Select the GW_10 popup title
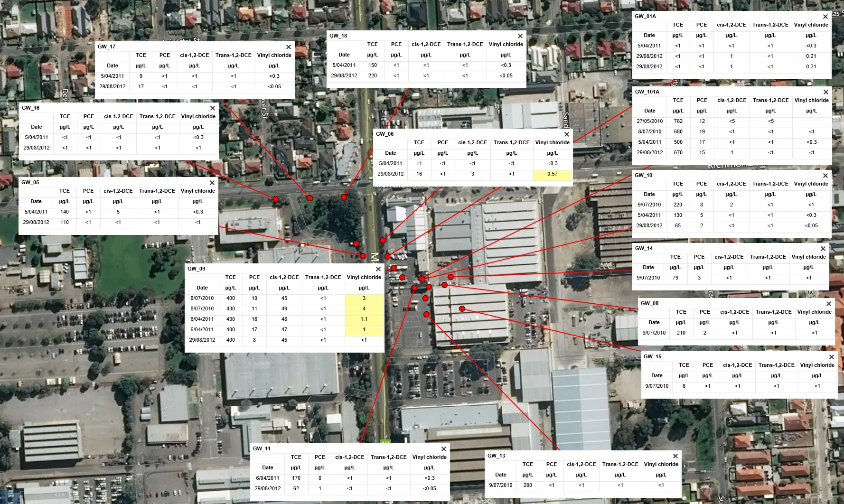 (x=643, y=176)
